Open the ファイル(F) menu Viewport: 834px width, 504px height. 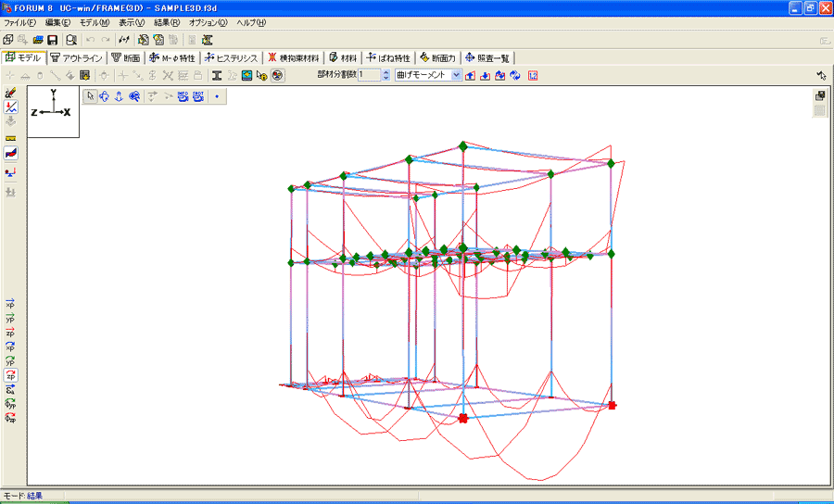pyautogui.click(x=19, y=23)
